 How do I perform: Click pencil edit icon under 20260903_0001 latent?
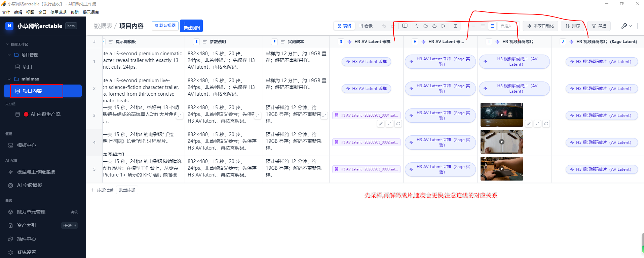click(x=381, y=124)
